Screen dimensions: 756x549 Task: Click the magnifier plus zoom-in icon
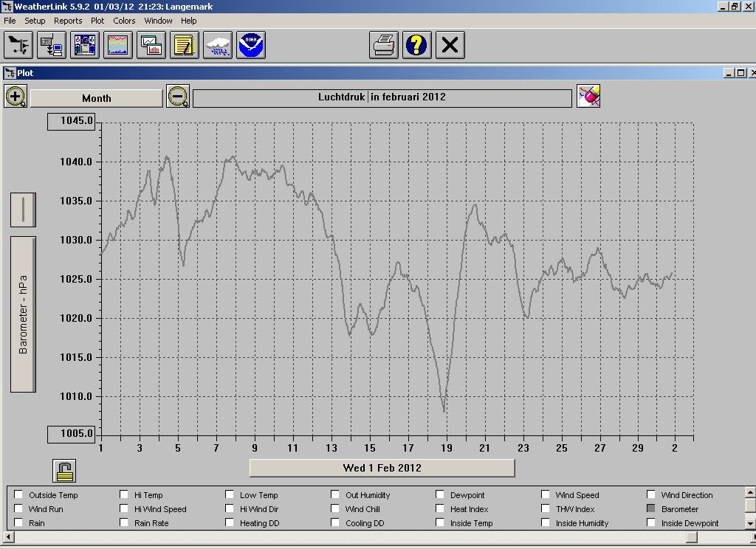point(16,97)
